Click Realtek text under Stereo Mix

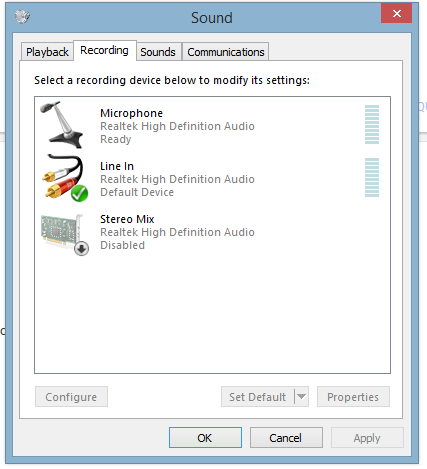pyautogui.click(x=177, y=232)
